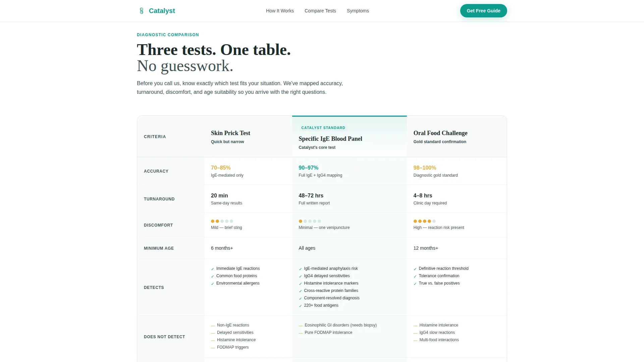Select the Oral Food Challenge header
This screenshot has height=362, width=644.
440,133
